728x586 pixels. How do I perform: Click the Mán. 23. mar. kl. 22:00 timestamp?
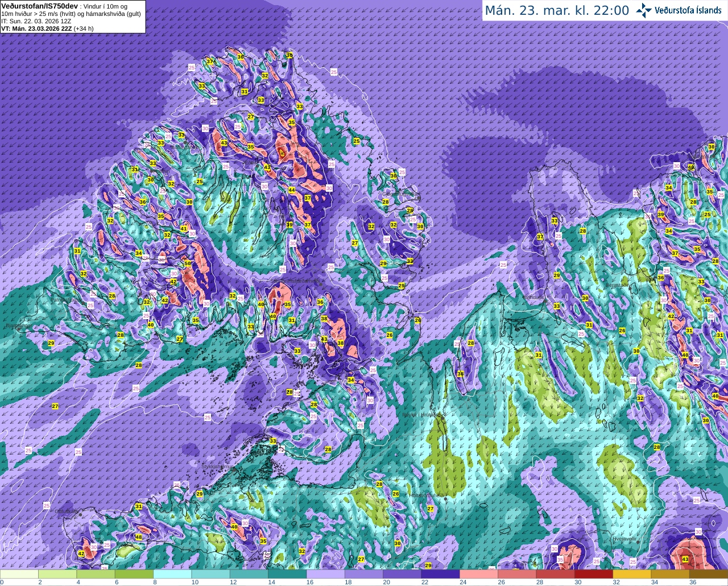click(x=557, y=10)
